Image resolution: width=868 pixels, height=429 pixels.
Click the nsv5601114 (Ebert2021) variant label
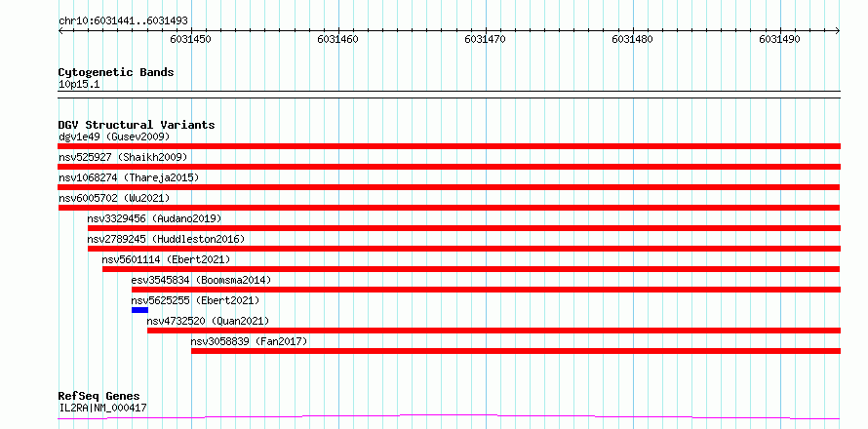[166, 259]
